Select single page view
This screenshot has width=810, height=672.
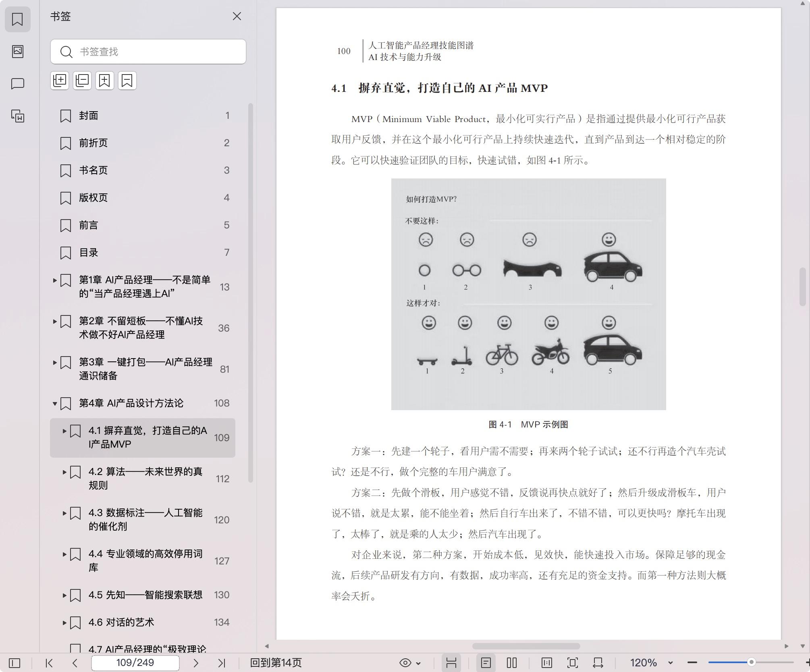tap(486, 663)
